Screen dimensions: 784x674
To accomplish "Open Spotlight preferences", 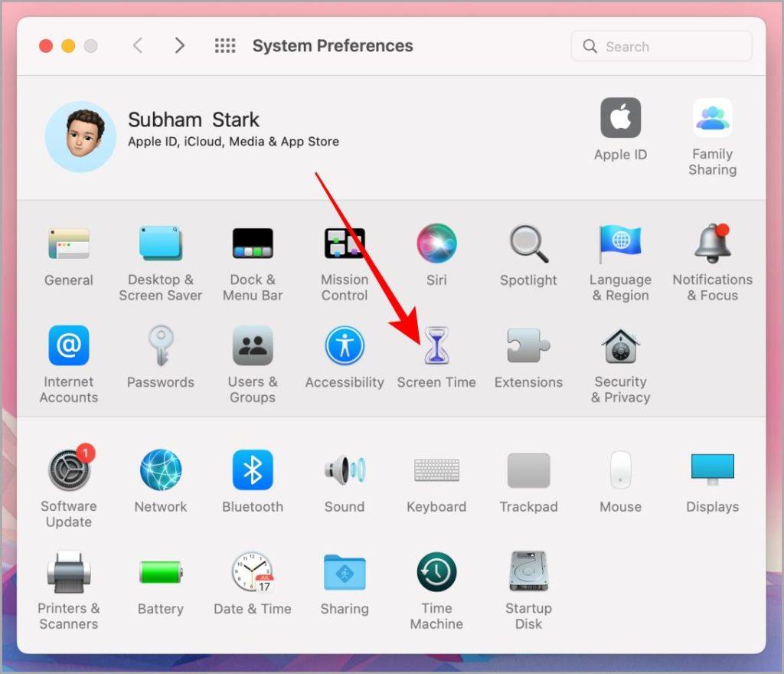I will pos(528,244).
